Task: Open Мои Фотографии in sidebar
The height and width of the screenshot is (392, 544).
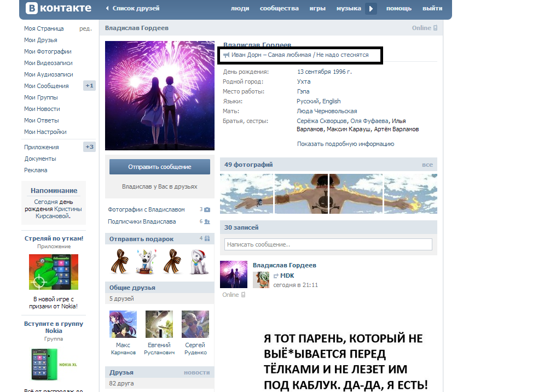Action: pyautogui.click(x=48, y=51)
